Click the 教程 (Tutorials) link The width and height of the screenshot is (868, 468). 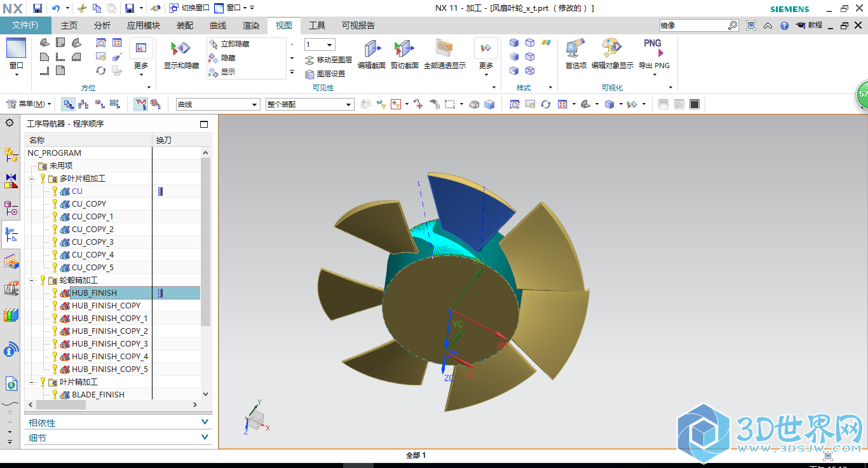(x=809, y=25)
